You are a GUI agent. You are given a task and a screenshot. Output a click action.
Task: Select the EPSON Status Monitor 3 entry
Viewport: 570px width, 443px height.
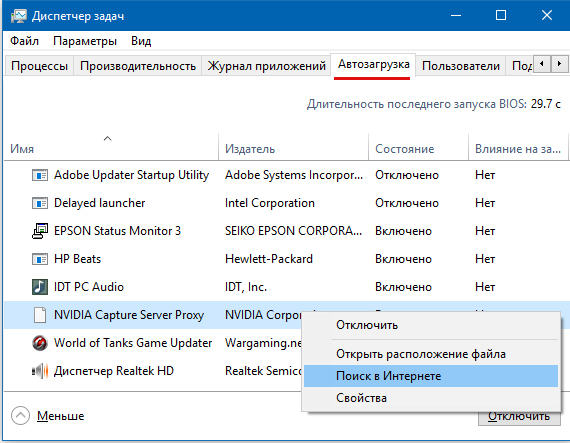point(117,231)
